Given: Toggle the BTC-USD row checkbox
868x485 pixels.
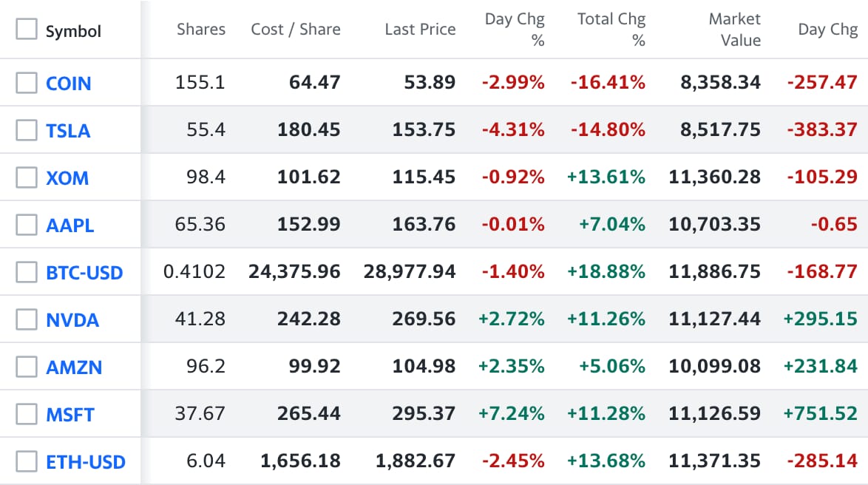Looking at the screenshot, I should point(27,272).
